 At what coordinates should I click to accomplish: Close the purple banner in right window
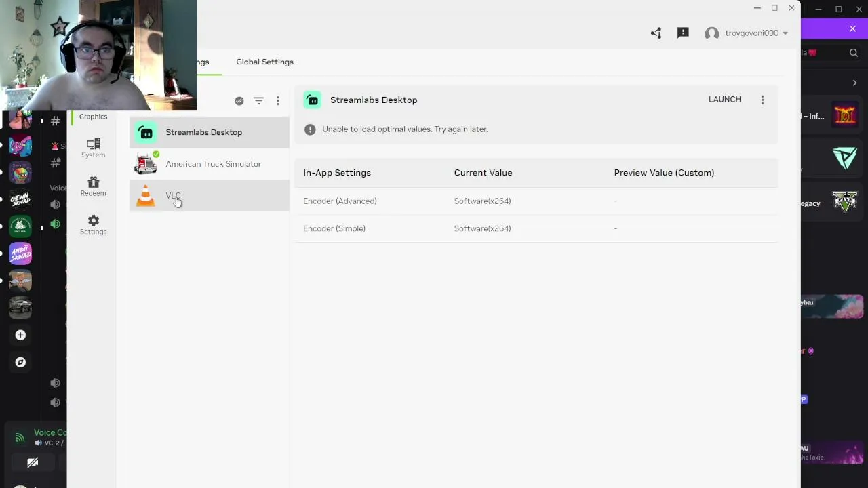click(x=852, y=29)
